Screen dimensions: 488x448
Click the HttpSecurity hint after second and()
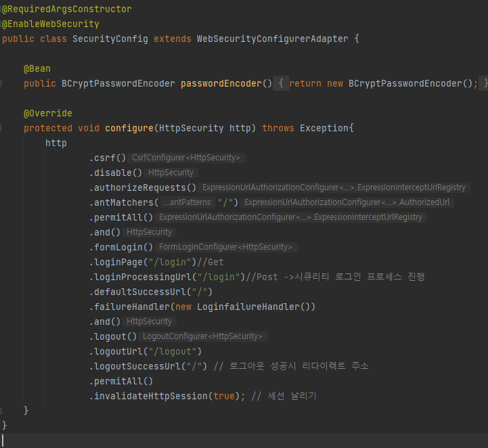click(x=150, y=321)
